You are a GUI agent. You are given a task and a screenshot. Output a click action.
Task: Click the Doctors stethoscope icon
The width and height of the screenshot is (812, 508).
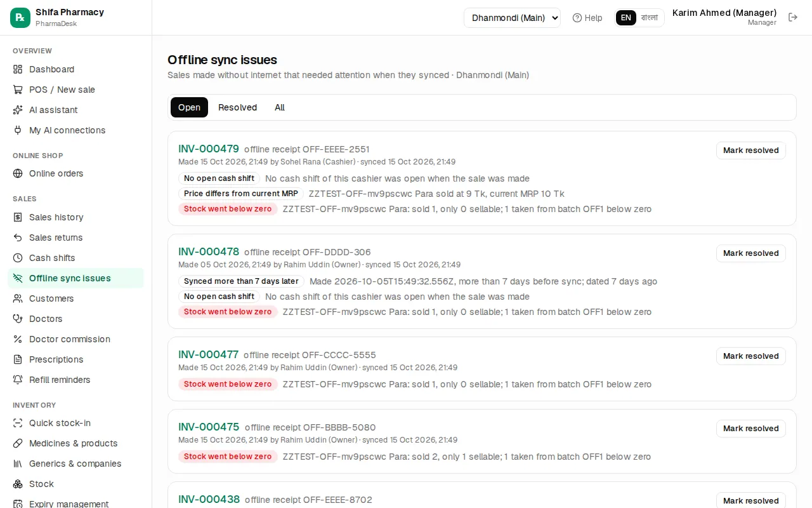click(18, 319)
